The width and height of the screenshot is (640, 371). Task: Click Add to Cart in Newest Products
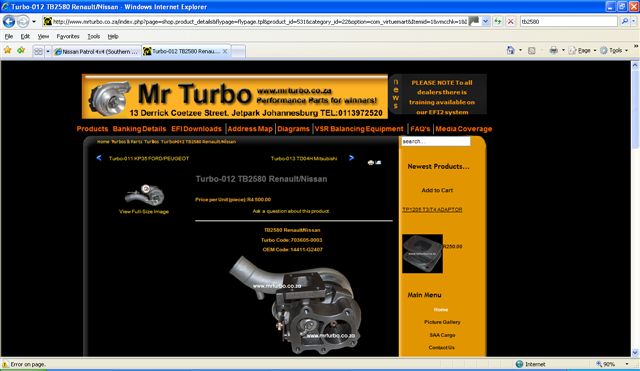pos(437,190)
